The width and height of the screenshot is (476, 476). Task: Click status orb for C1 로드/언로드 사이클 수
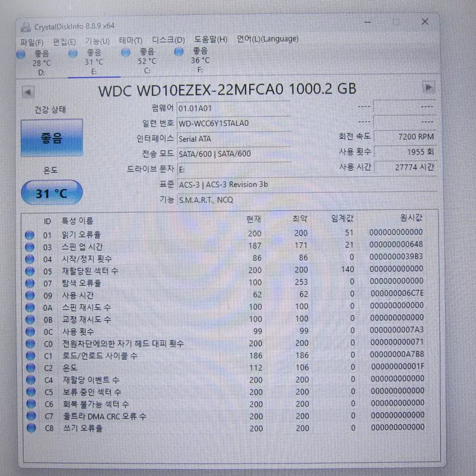point(31,355)
